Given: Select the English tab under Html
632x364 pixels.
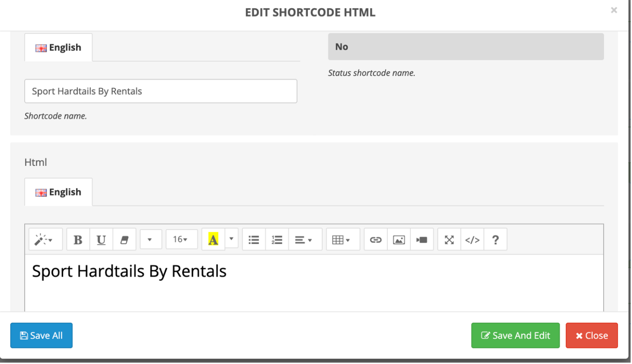Looking at the screenshot, I should pyautogui.click(x=59, y=192).
